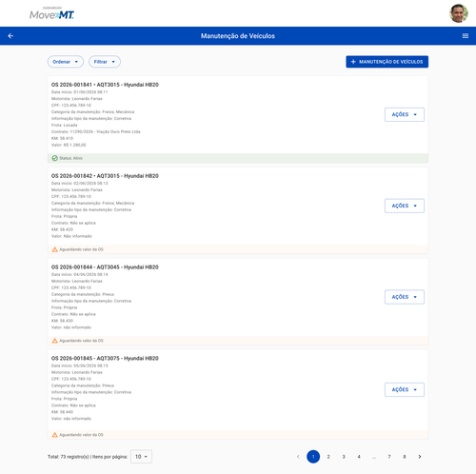476x474 pixels.
Task: Add new Manutenção de Veículos
Action: click(x=387, y=62)
